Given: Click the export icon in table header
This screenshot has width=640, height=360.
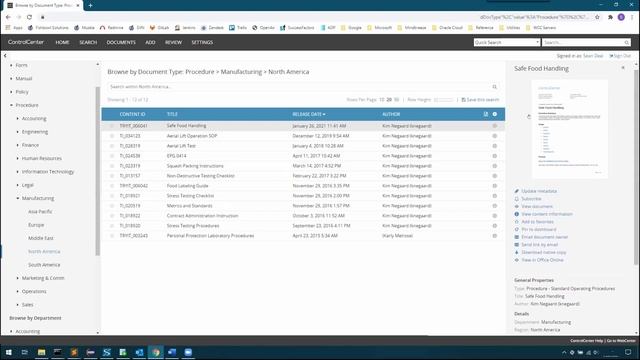Looking at the screenshot, I should 486,114.
